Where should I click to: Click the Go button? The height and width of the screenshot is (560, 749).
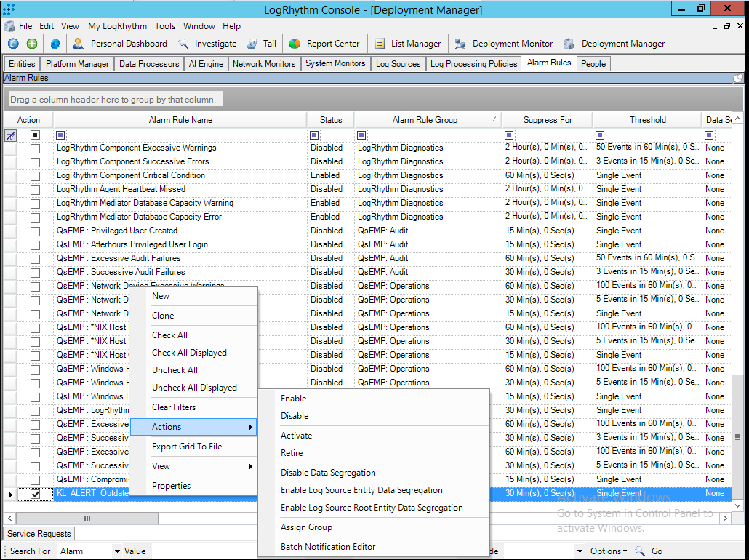(658, 551)
